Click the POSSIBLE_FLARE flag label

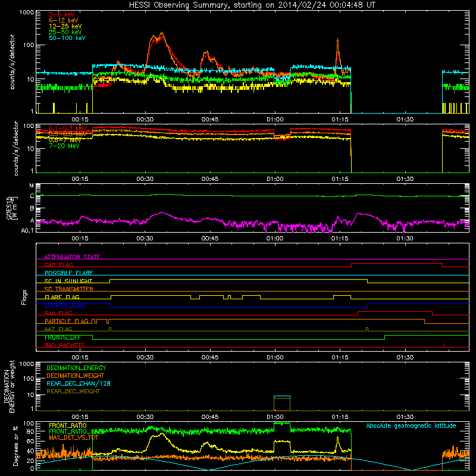(68, 273)
